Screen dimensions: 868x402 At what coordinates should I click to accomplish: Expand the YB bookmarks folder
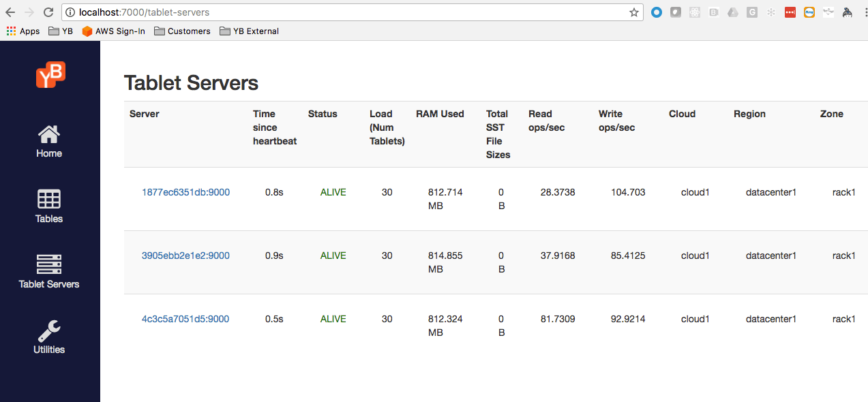[x=61, y=31]
